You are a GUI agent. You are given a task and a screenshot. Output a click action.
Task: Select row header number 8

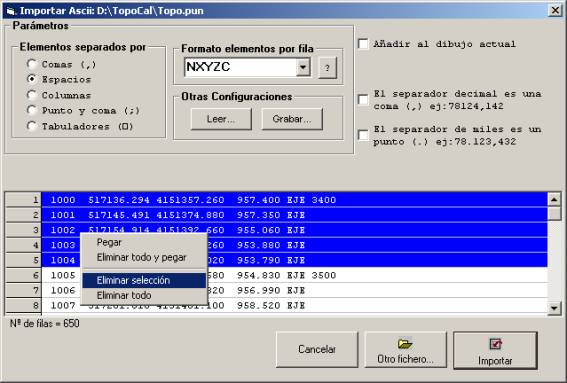click(x=24, y=306)
